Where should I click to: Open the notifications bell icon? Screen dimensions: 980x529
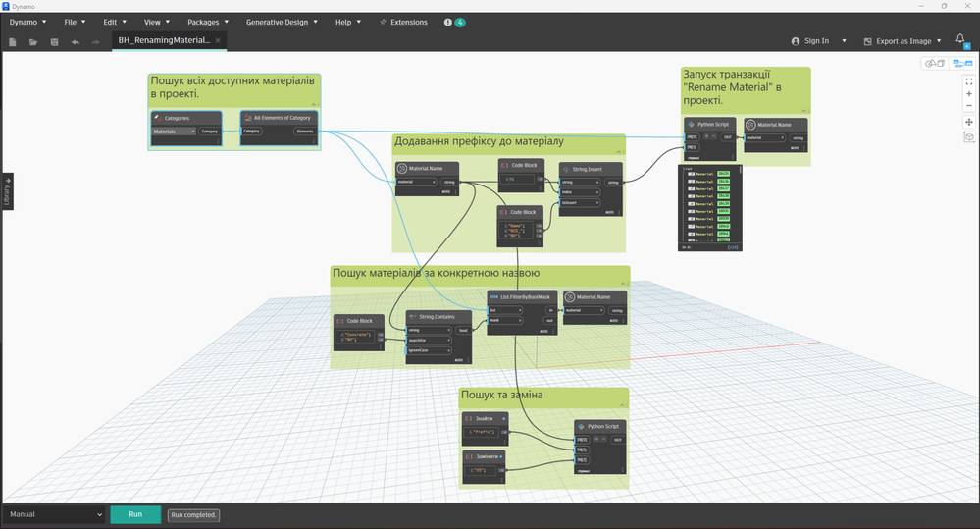[x=960, y=40]
